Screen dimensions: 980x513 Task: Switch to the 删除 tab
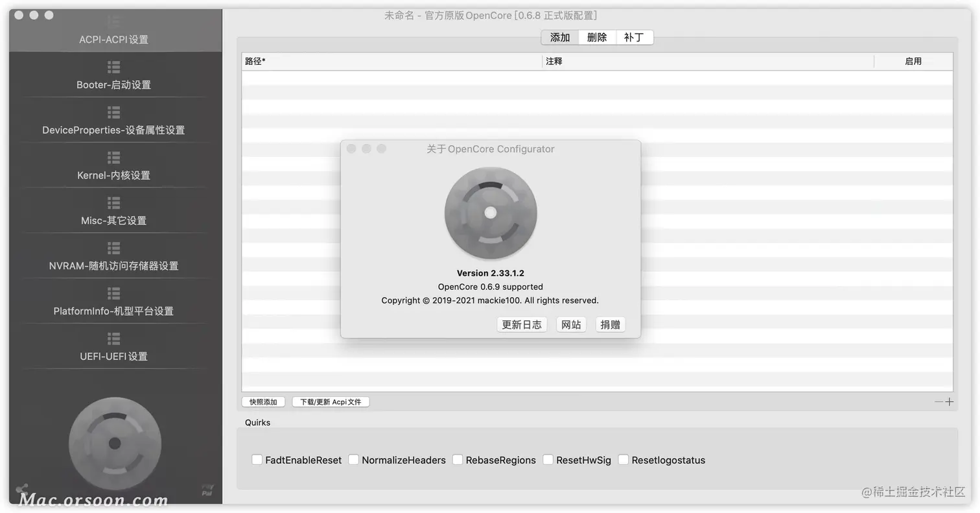coord(597,38)
